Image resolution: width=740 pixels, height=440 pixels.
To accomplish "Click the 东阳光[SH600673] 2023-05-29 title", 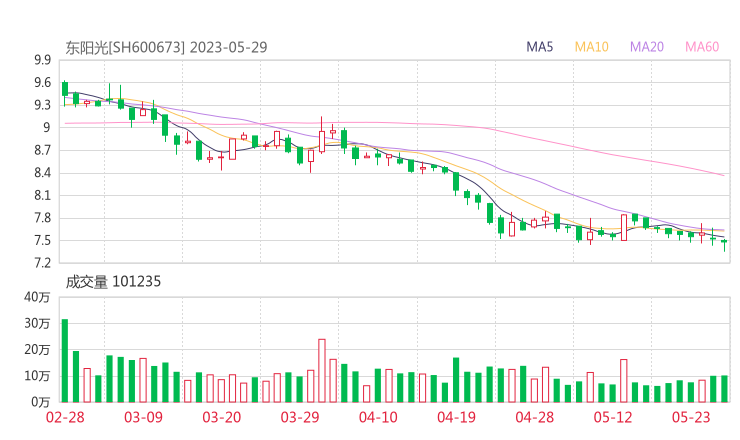I will coord(166,47).
